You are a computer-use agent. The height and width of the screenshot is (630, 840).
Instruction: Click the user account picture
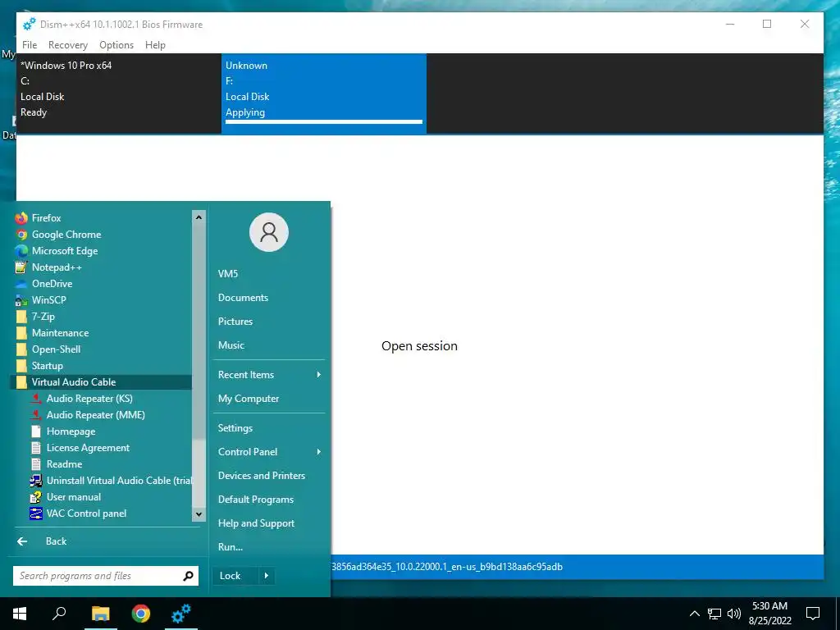tap(269, 232)
